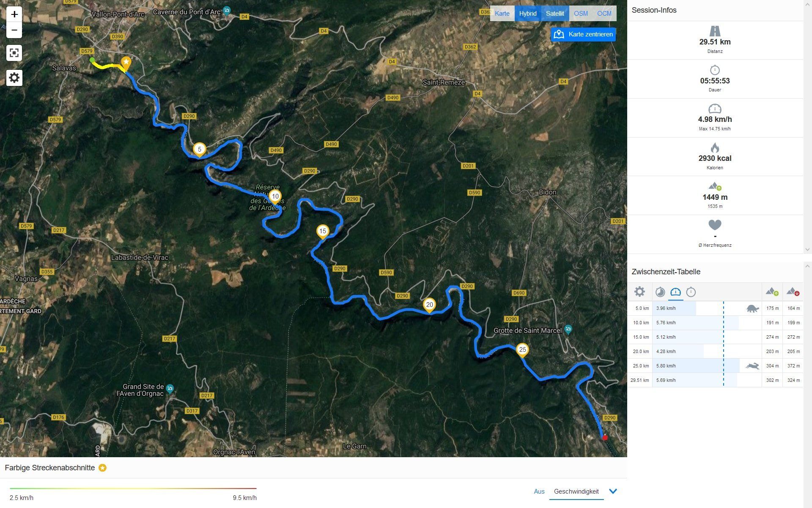Show pace column in split table
The image size is (812, 508).
[x=660, y=292]
